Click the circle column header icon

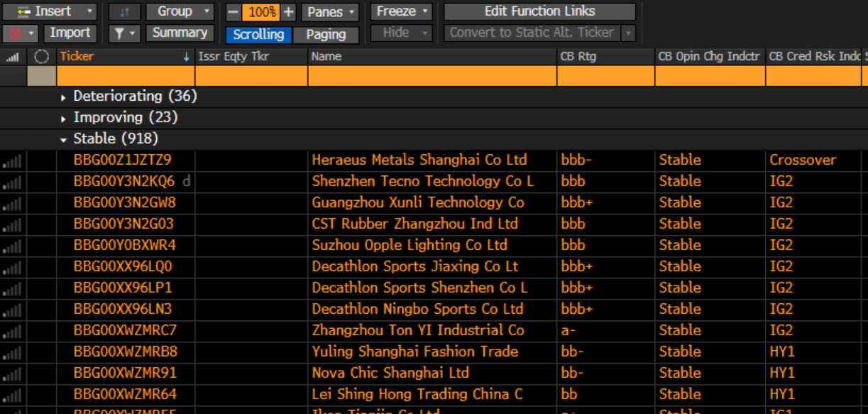pyautogui.click(x=41, y=57)
